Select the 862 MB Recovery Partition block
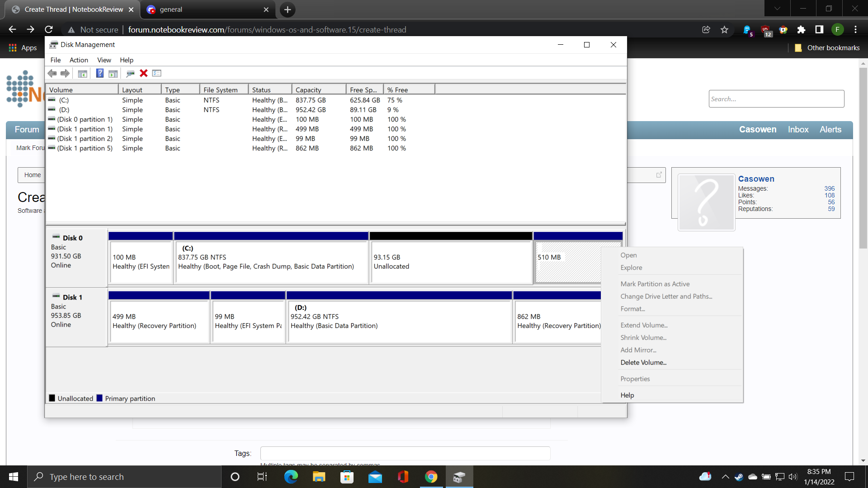The image size is (868, 488). pos(557,318)
